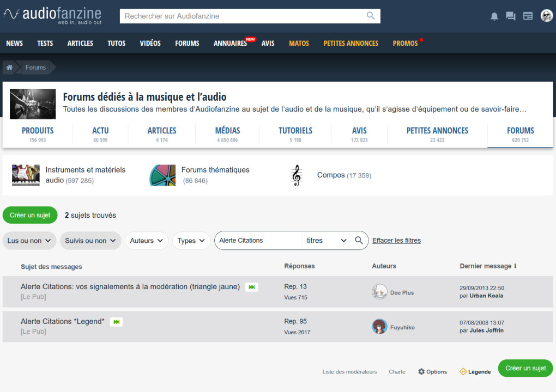The width and height of the screenshot is (556, 392).
Task: Open Doc Plus avatar
Action: [x=379, y=292]
